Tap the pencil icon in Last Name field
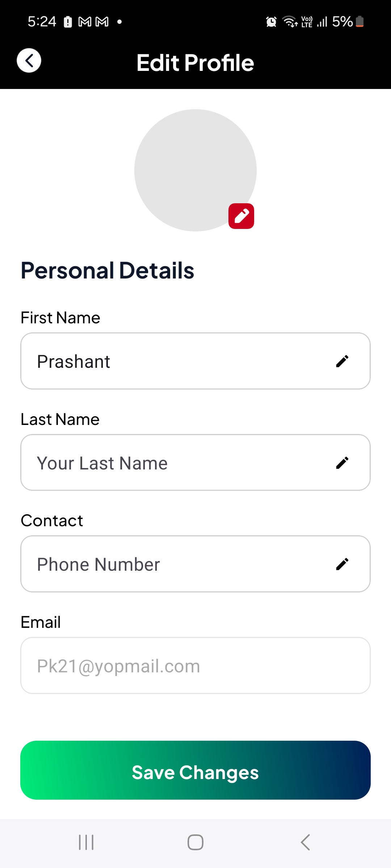The width and height of the screenshot is (391, 868). 342,463
